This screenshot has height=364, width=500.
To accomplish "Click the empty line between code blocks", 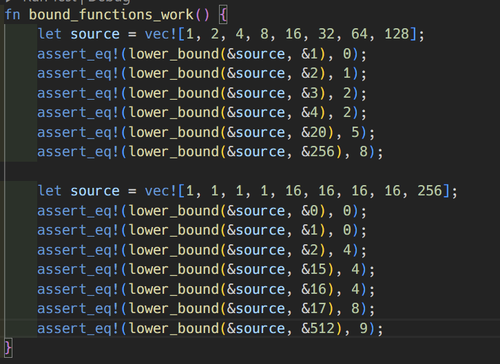I will pos(250,171).
